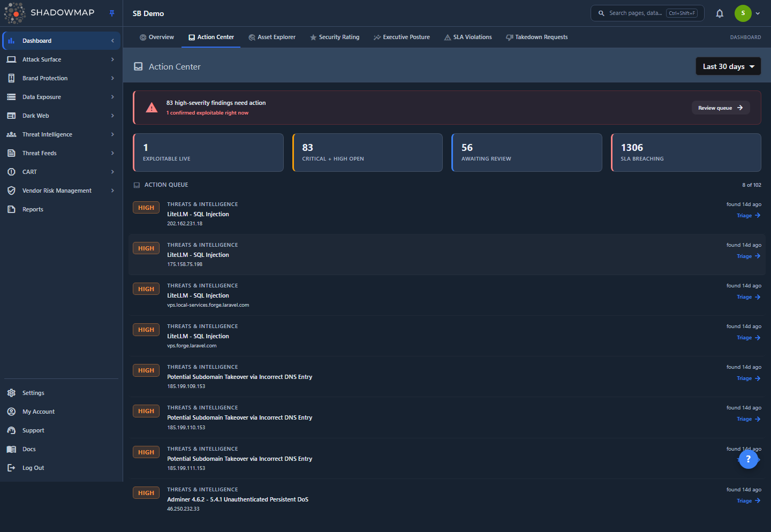The image size is (771, 532).
Task: Click the My Account person icon
Action: pos(11,412)
